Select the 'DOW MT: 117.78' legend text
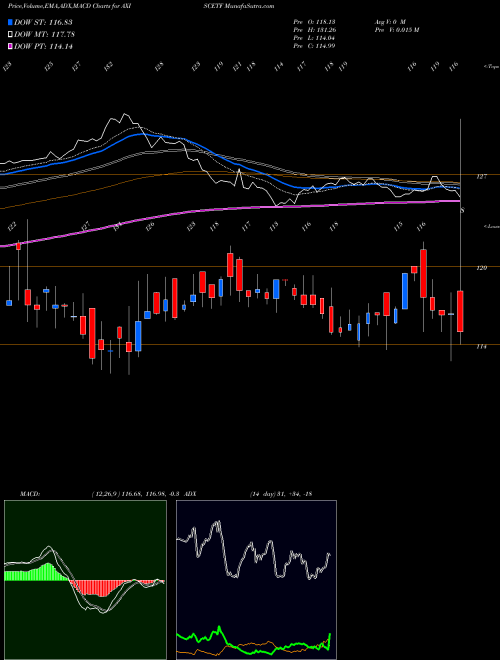Image resolution: width=500 pixels, height=660 pixels. coord(44,35)
